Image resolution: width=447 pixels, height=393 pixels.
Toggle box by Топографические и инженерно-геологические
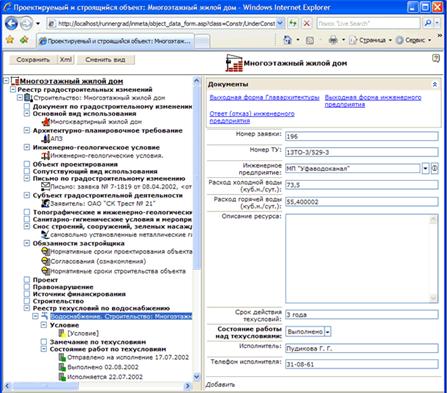tap(27, 212)
